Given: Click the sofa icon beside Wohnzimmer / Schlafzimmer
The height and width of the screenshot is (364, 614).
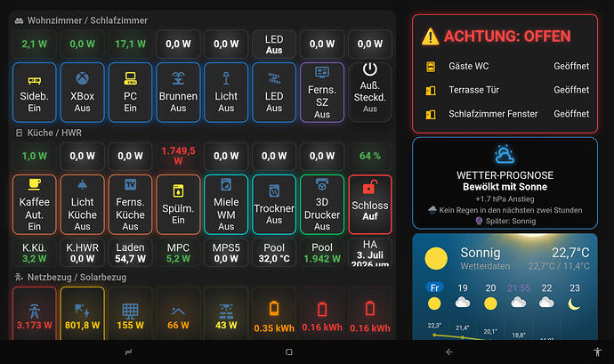Looking at the screenshot, I should pyautogui.click(x=19, y=20).
